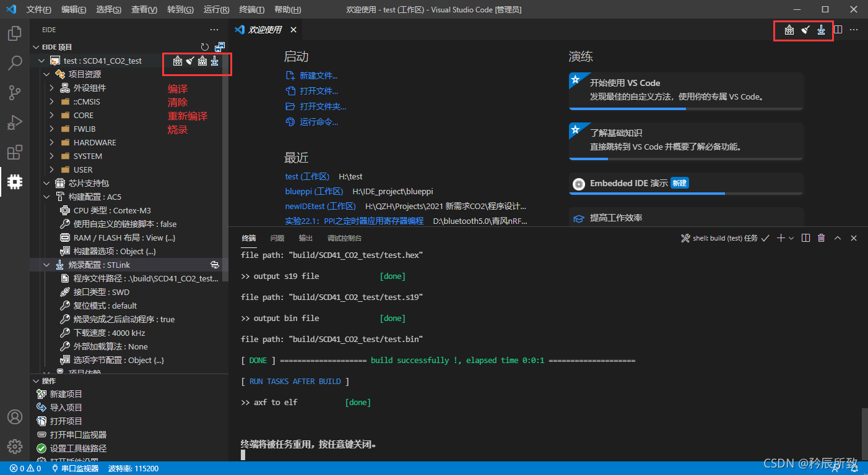The width and height of the screenshot is (868, 475).
Task: Expand the ::CMSIS folder
Action: 51,101
